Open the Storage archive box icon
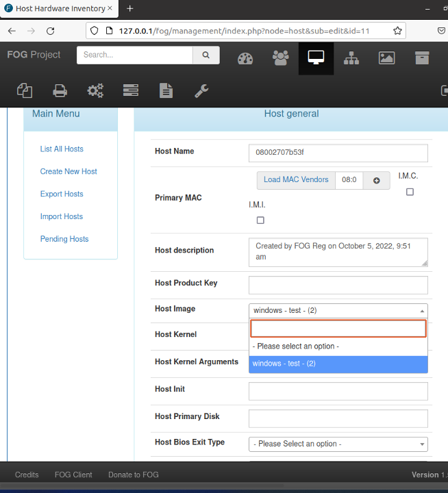Image resolution: width=448 pixels, height=493 pixels. tap(422, 58)
